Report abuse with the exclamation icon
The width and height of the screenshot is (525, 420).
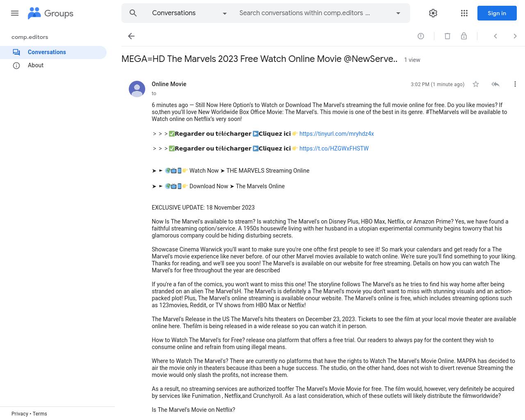pos(421,36)
